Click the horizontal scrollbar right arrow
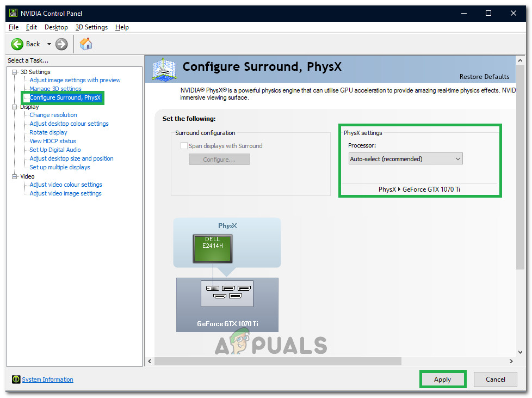532x398 pixels. 511,362
